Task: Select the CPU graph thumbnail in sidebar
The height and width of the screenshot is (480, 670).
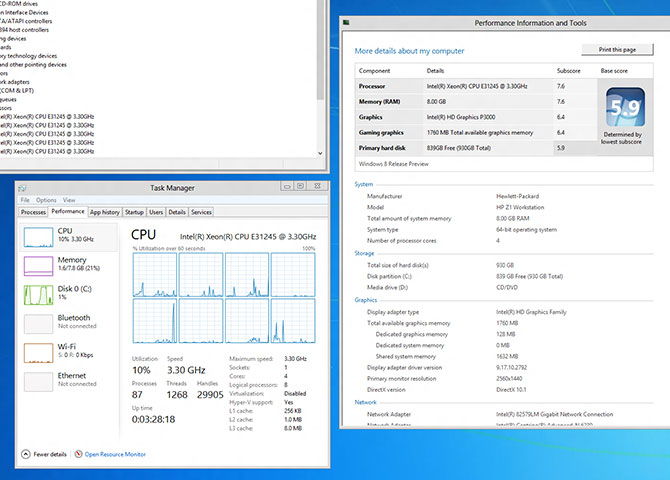Action: (38, 237)
